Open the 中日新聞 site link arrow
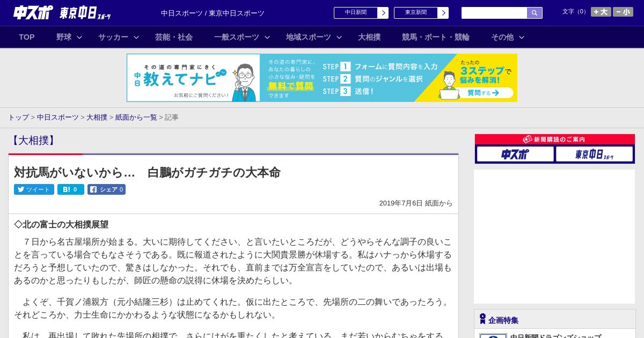Screen dimensions: 644x338 [383, 13]
